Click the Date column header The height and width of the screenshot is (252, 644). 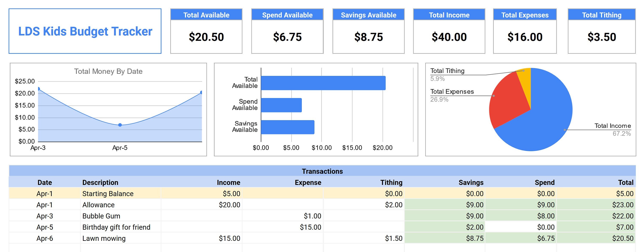(44, 182)
